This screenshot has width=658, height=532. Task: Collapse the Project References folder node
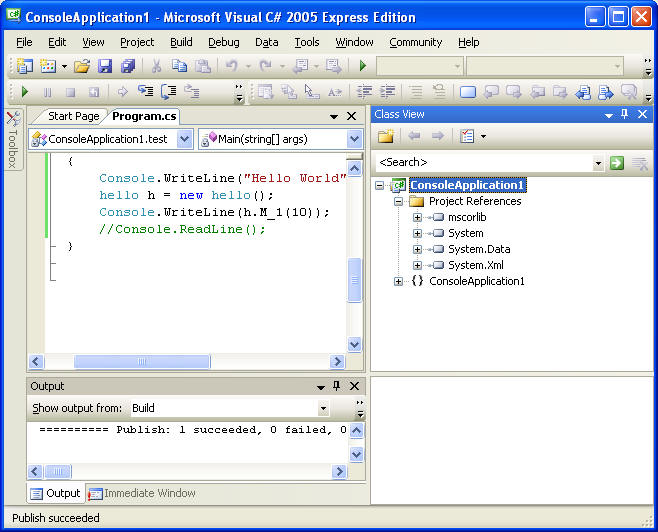(x=398, y=201)
